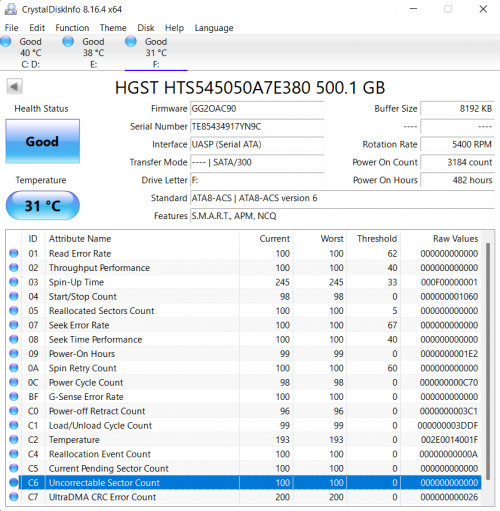This screenshot has width=500, height=511.
Task: Click the Threshold column header
Action: pos(374,239)
